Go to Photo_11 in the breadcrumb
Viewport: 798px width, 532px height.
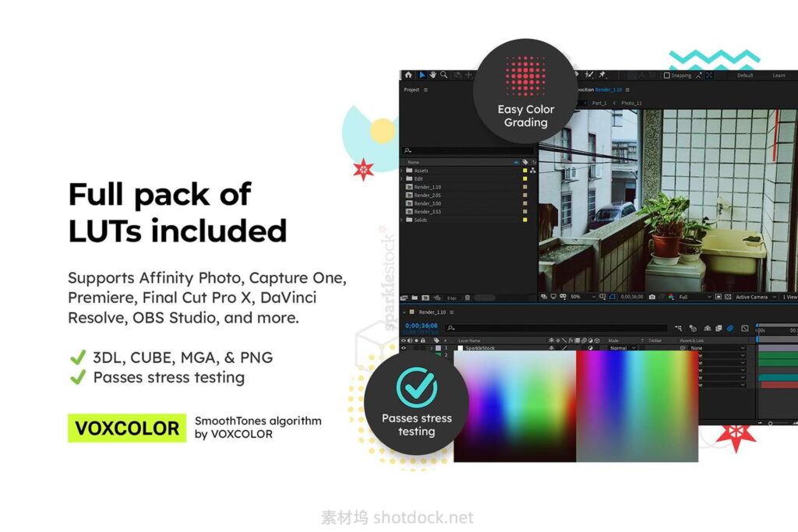(x=631, y=104)
